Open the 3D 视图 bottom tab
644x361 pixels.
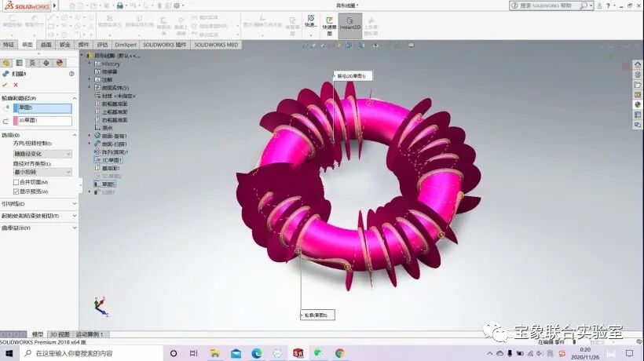point(60,334)
